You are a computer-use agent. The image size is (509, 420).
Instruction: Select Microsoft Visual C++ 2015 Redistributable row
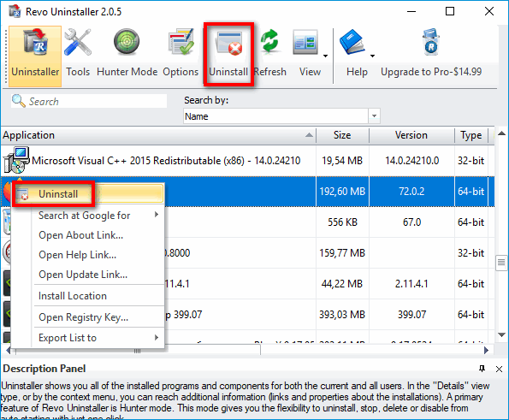tap(247, 160)
